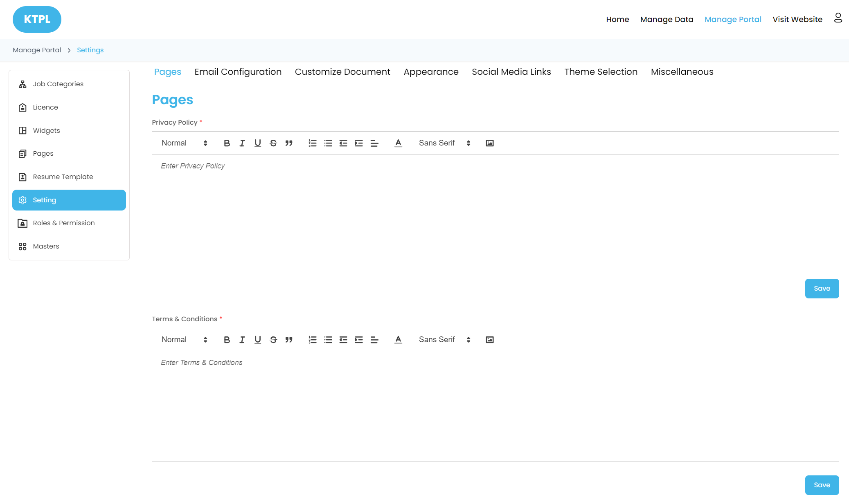Toggle blockquote in Privacy Policy toolbar
Viewport: 849px width, 504px height.
tap(289, 143)
